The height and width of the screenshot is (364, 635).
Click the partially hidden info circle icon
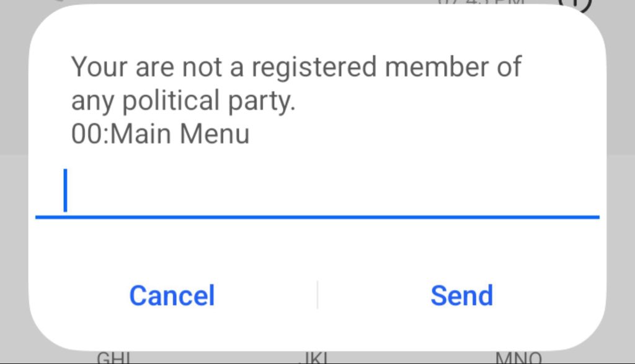click(x=575, y=5)
